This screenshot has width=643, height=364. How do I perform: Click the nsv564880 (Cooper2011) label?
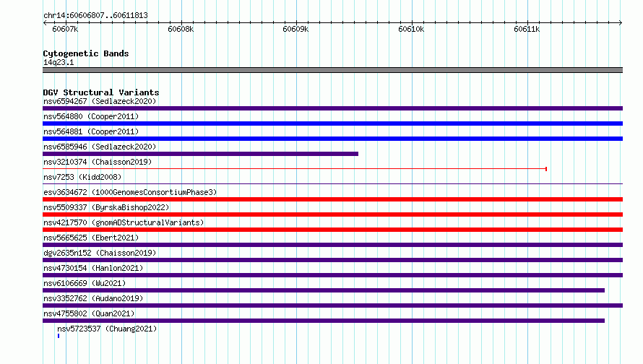pos(91,116)
